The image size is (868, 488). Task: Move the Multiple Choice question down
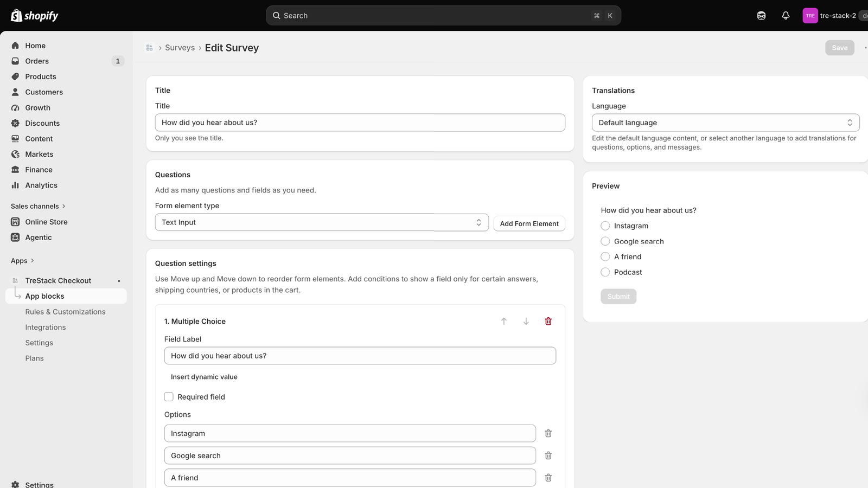pyautogui.click(x=526, y=322)
